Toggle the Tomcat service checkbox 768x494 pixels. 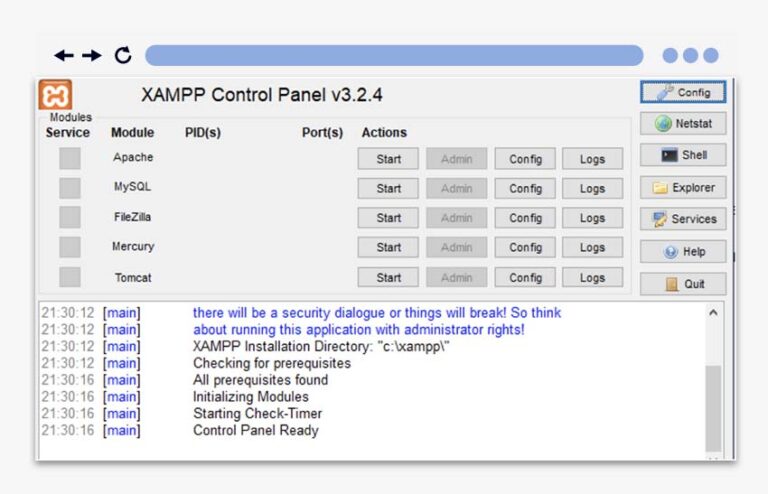click(x=69, y=277)
